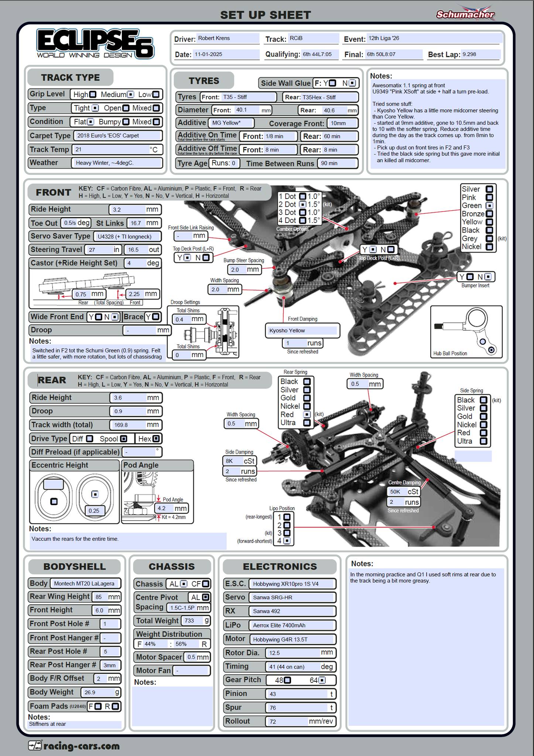534x756 pixels.
Task: Tick the High grip level checkbox
Action: (x=93, y=94)
